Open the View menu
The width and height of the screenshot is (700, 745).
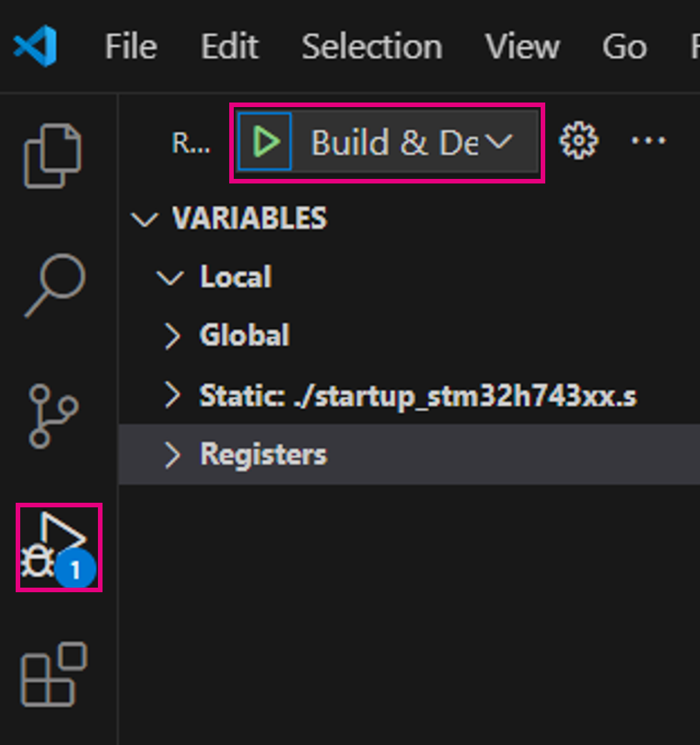tap(522, 47)
